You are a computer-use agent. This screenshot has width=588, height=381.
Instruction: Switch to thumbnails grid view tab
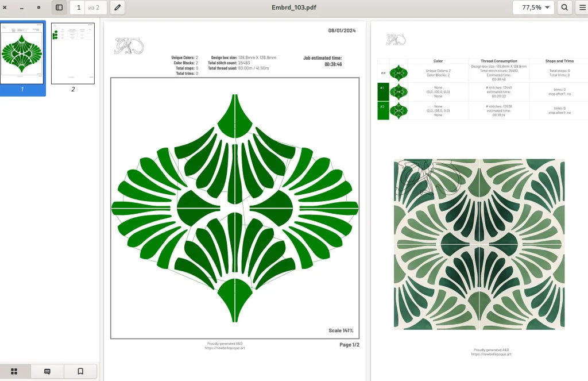coord(14,371)
